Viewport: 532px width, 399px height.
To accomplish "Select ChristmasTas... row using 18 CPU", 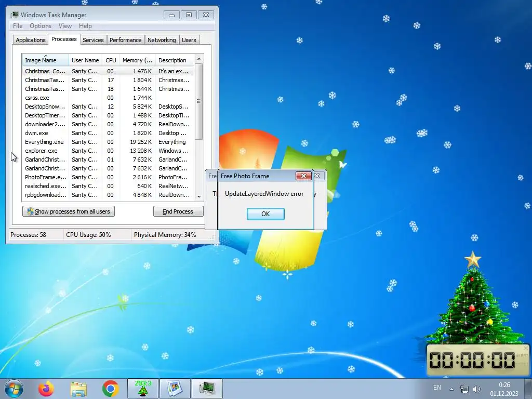I will 108,89.
